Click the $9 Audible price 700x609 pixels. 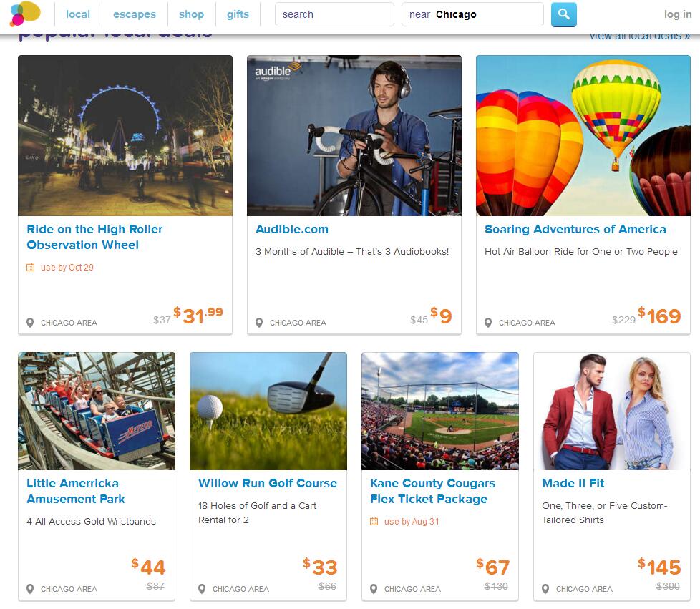point(441,315)
